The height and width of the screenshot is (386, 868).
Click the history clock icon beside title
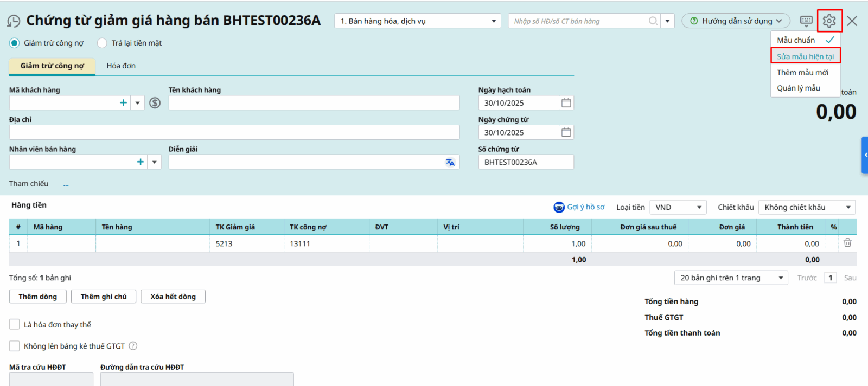pyautogui.click(x=14, y=21)
